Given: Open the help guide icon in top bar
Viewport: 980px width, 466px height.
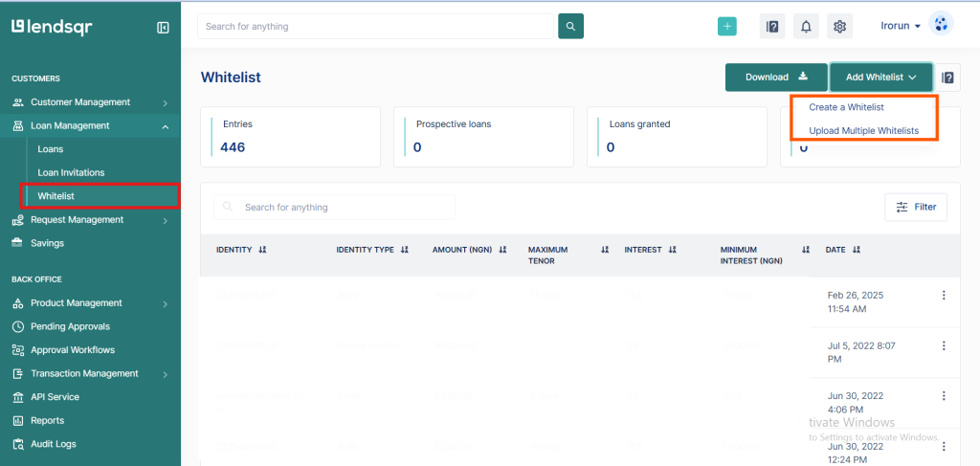Looking at the screenshot, I should (772, 27).
